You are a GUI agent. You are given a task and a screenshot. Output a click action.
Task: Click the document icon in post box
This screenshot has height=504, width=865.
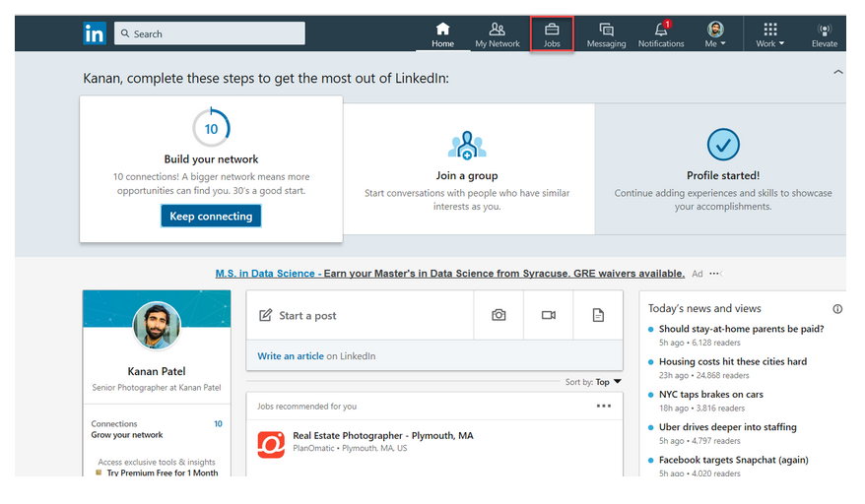[598, 315]
